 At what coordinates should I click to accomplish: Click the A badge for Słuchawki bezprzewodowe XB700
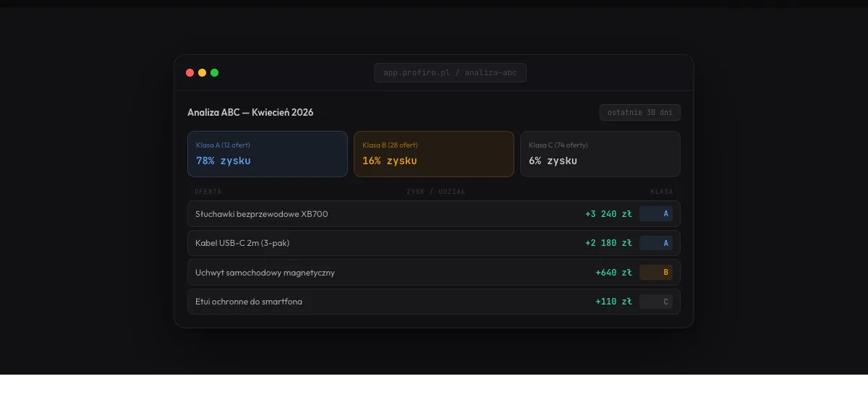point(656,214)
